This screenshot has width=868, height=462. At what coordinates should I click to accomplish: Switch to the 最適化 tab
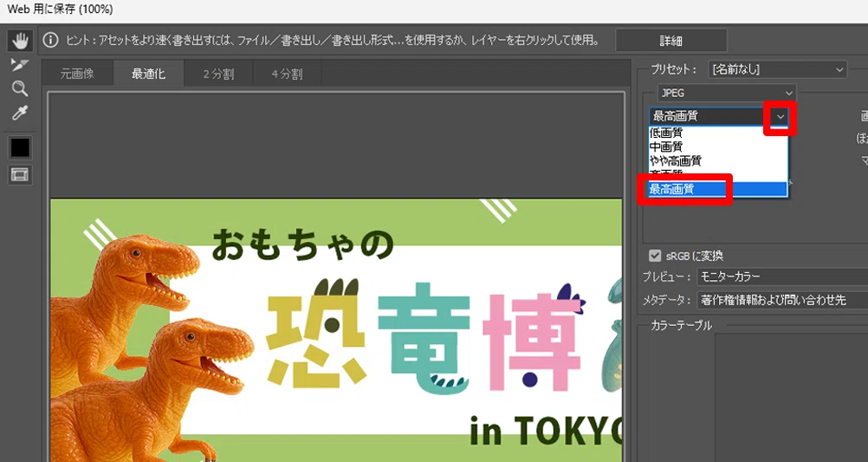(148, 74)
